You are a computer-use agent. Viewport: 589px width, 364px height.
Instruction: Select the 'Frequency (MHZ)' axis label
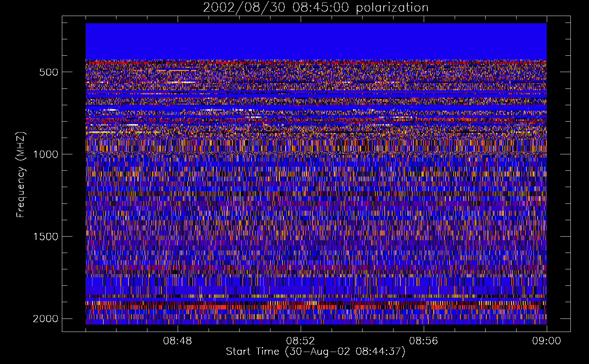click(x=21, y=174)
